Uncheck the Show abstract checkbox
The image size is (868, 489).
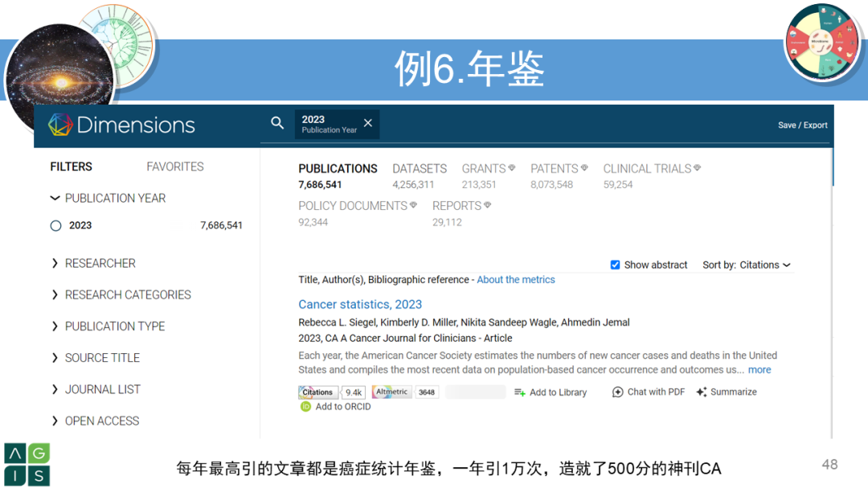(615, 265)
